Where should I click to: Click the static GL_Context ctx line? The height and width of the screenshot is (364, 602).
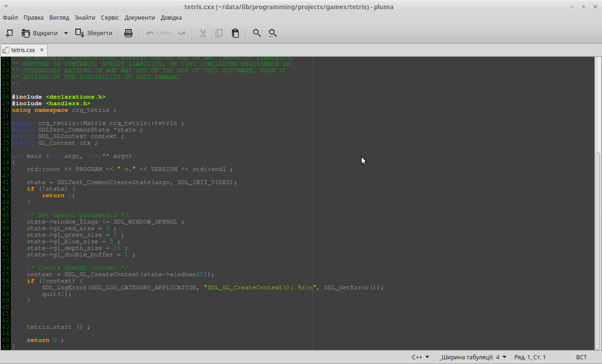[x=55, y=143]
